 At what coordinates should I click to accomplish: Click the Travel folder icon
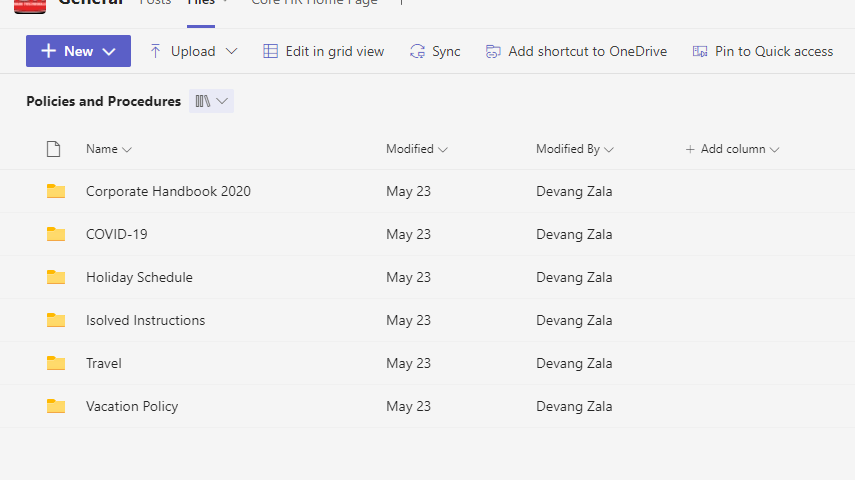click(x=56, y=363)
